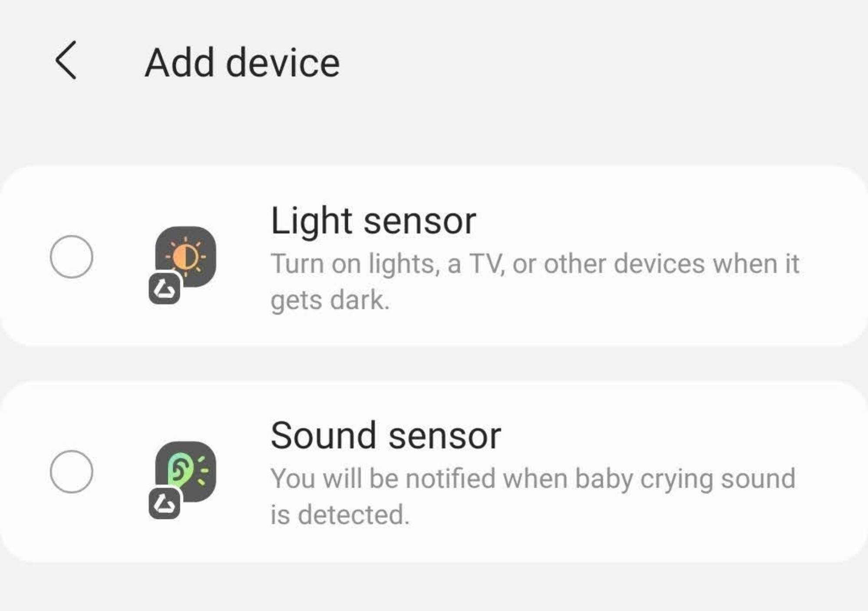Tap the 'is detected.' line of text
Viewport: 868px width, 611px height.
click(340, 515)
